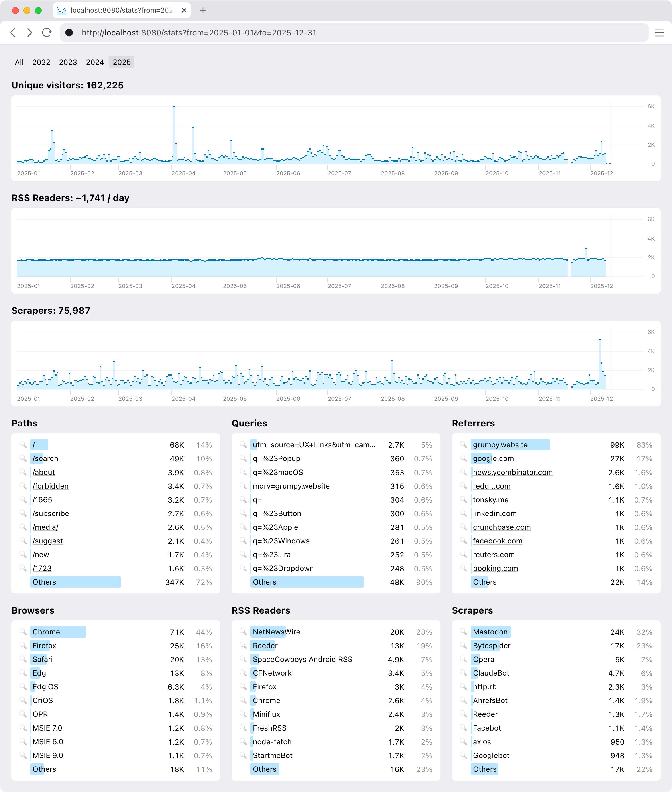
Task: Click magnifier icon beside Chrome browser row
Action: (x=23, y=632)
